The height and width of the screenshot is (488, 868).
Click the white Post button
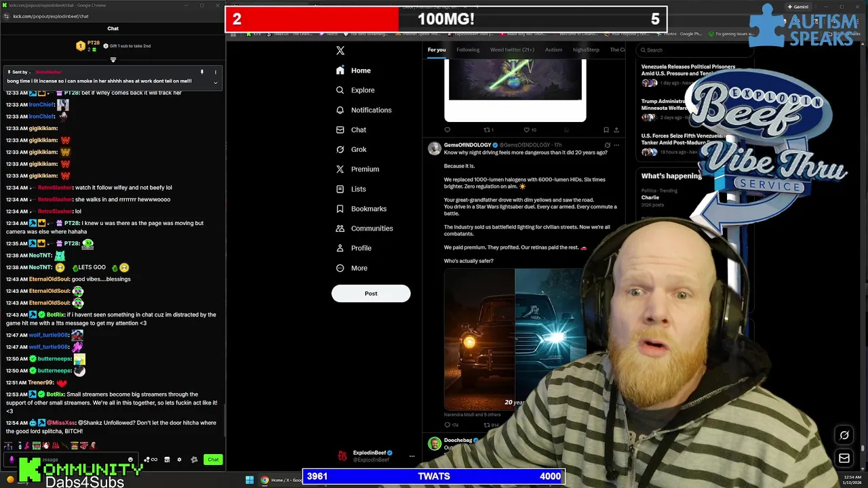[371, 293]
